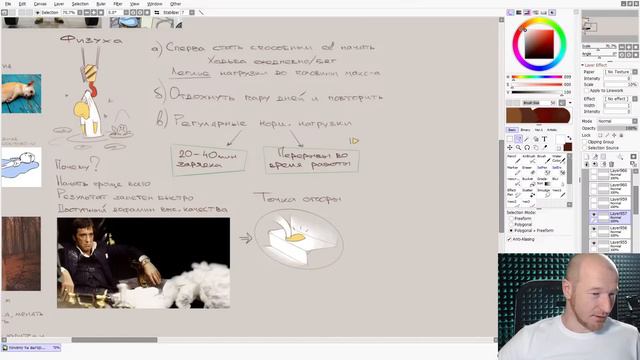Image resolution: width=640 pixels, height=360 pixels.
Task: Choose the Pencil brush
Action: pyautogui.click(x=514, y=160)
